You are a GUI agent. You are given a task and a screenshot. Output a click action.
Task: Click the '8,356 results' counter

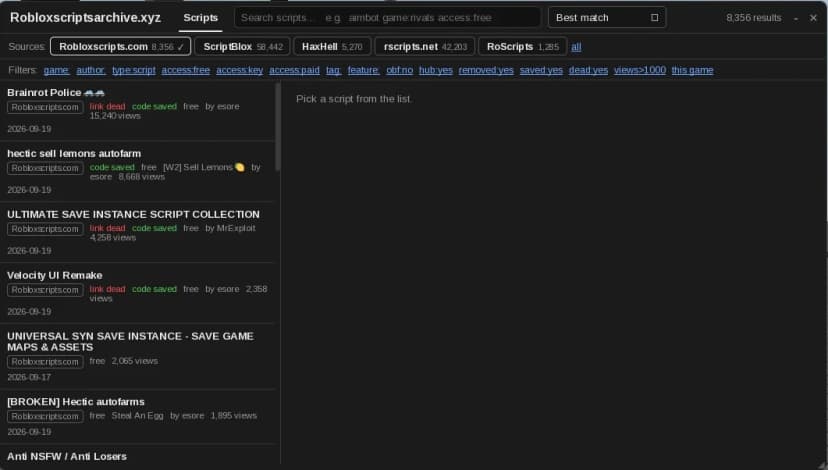click(x=754, y=18)
